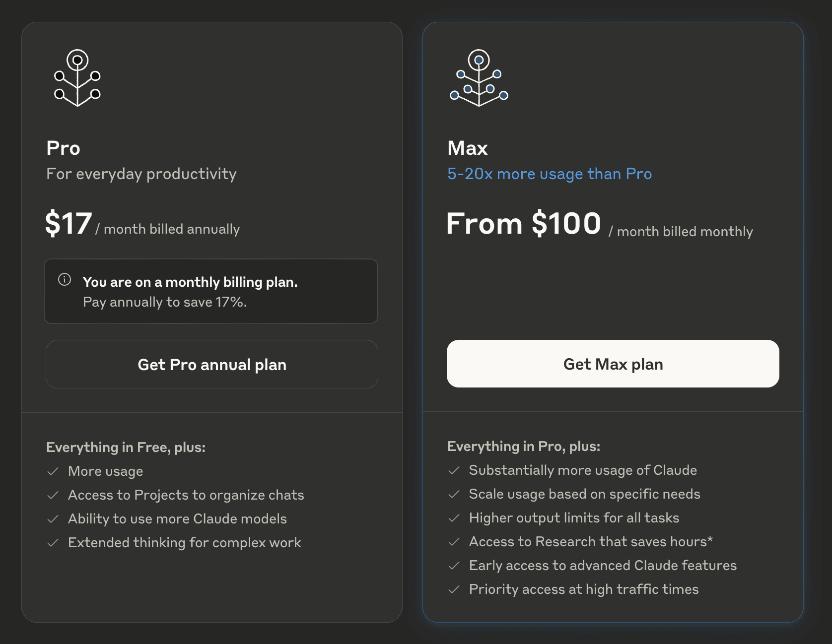Select the Get Max plan button
Viewport: 832px width, 644px height.
pyautogui.click(x=613, y=364)
